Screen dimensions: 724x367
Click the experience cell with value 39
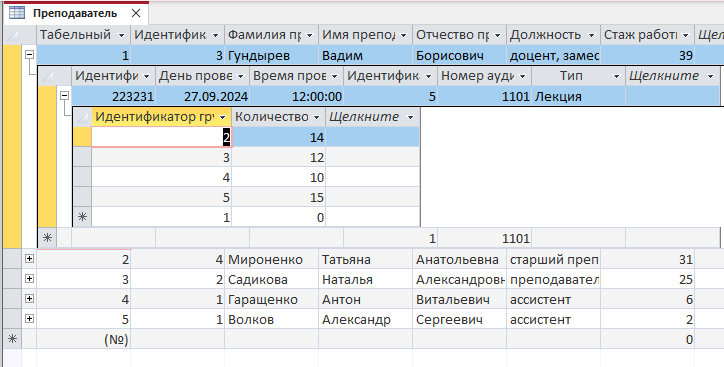647,55
